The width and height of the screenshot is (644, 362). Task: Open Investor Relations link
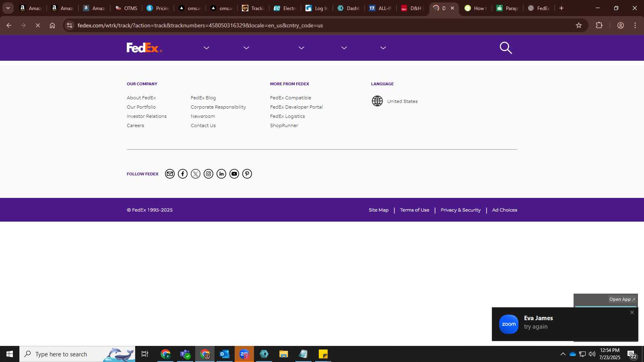[147, 116]
